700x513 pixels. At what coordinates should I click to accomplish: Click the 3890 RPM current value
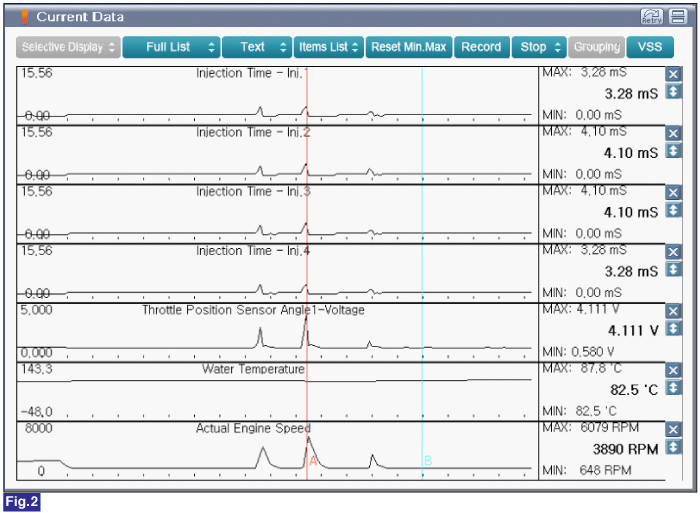tap(625, 449)
